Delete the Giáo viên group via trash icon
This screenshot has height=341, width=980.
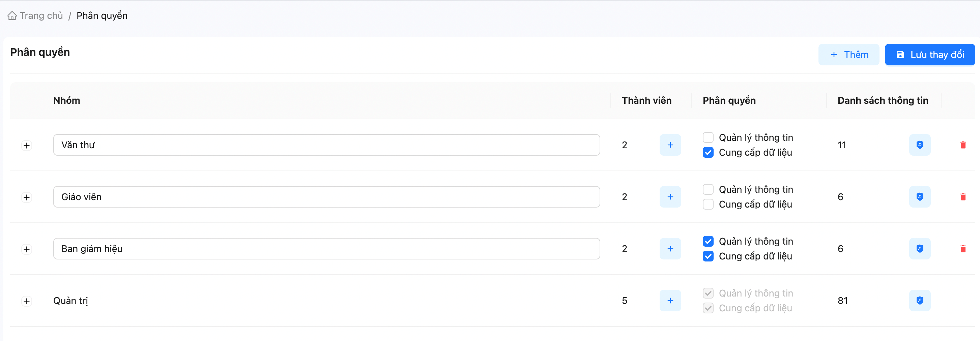pyautogui.click(x=963, y=197)
